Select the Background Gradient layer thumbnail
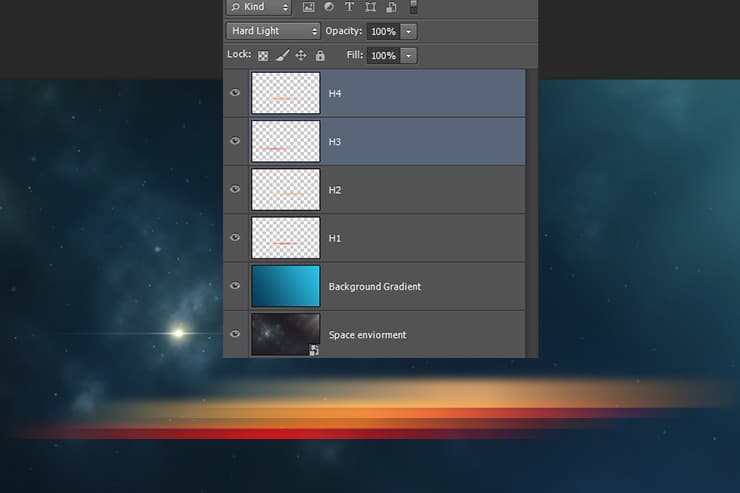The image size is (740, 493). [x=286, y=286]
